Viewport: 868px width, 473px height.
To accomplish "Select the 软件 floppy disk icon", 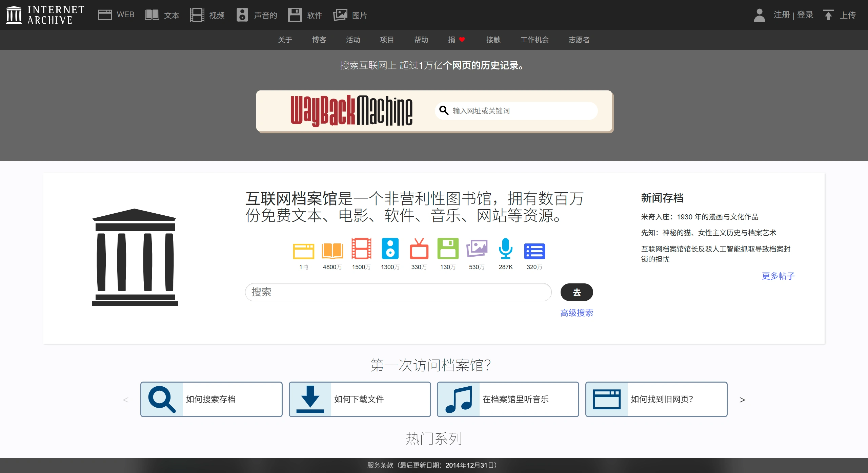I will [295, 15].
